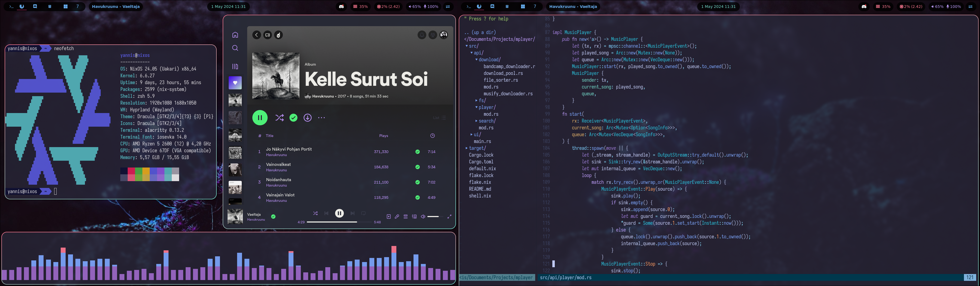Open Cargo.toml from the file tree
980x286 pixels.
coord(481,162)
